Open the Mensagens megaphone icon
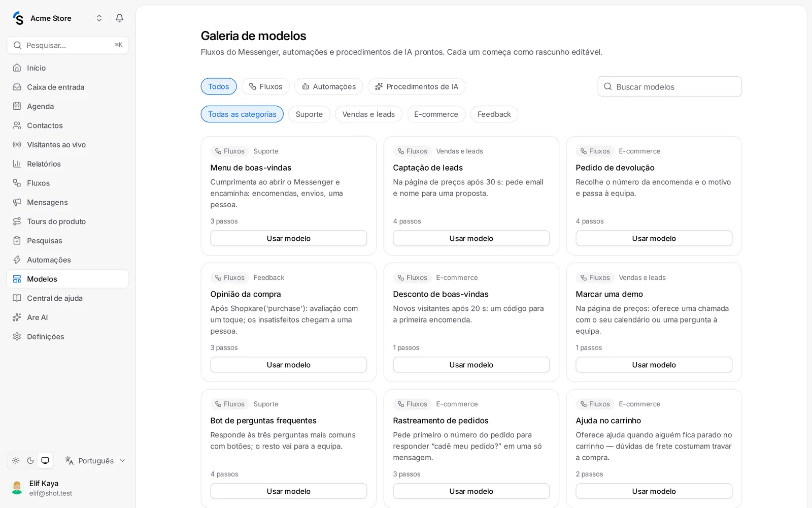812x508 pixels. tap(17, 202)
